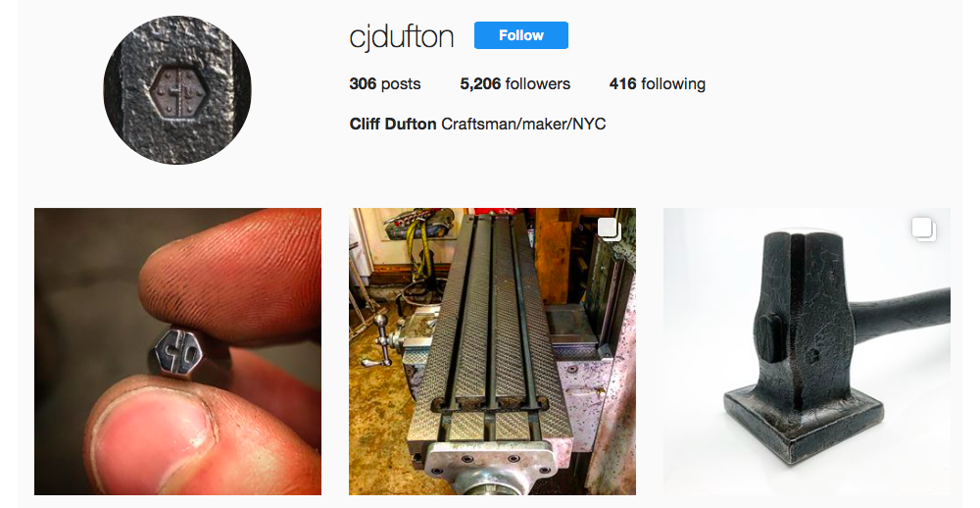980x508 pixels.
Task: Open the CD stamp fingers photo post
Action: click(177, 352)
